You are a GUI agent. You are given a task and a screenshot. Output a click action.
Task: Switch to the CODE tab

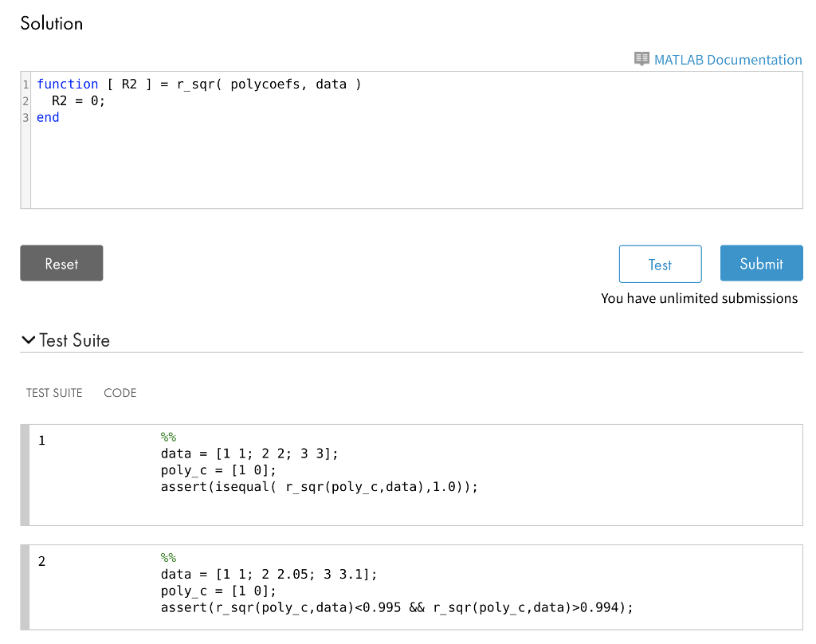pyautogui.click(x=120, y=393)
